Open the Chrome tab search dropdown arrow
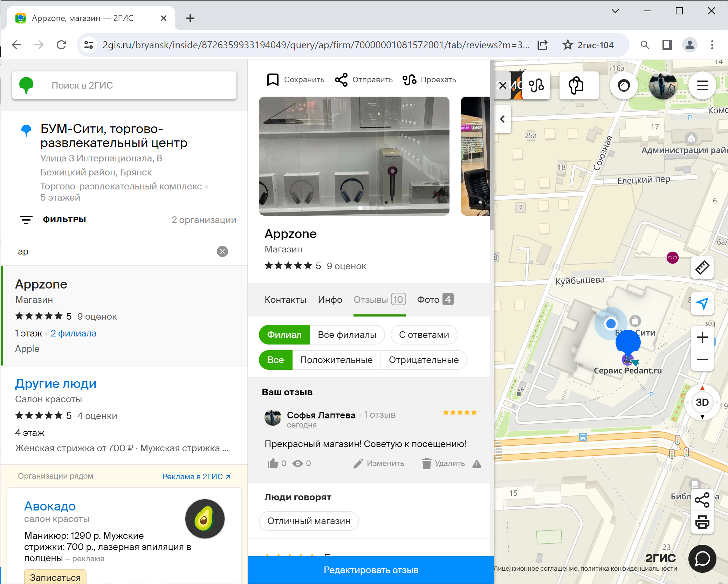This screenshot has width=728, height=584. (x=615, y=11)
